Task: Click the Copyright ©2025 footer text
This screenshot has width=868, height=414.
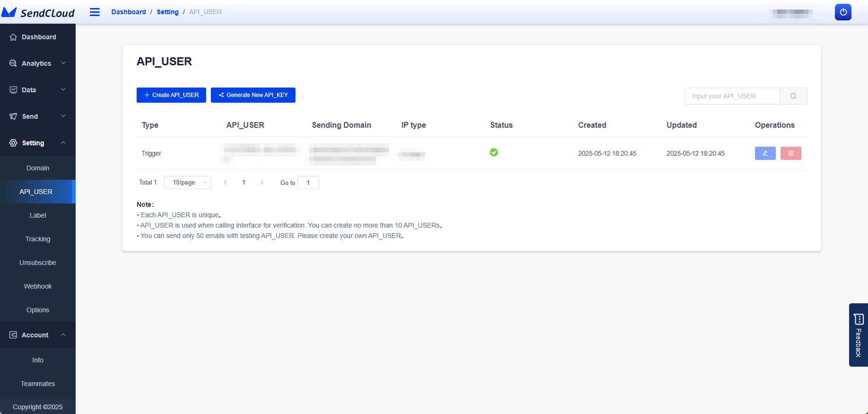Action: (38, 407)
